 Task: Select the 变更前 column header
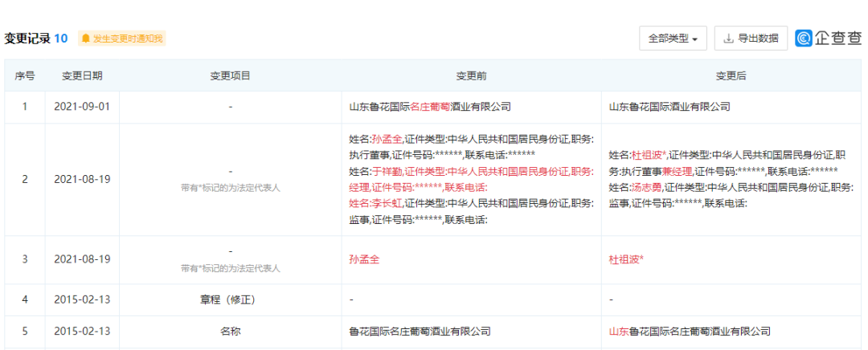click(471, 76)
